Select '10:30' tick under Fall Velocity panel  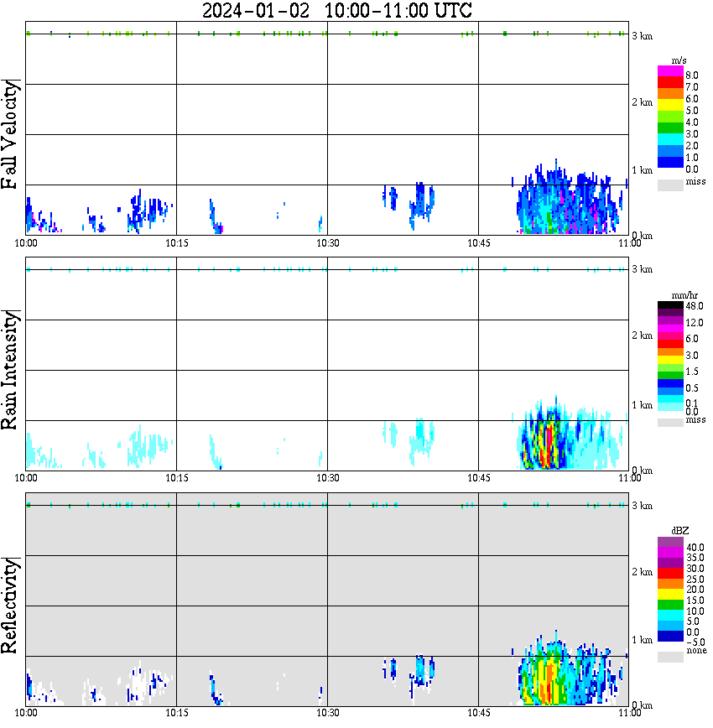pos(328,243)
